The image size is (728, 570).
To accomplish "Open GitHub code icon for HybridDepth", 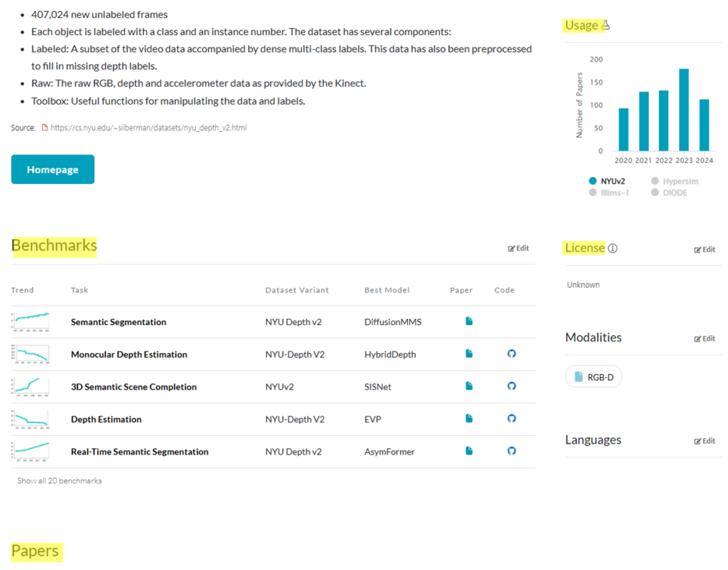I will 511,353.
